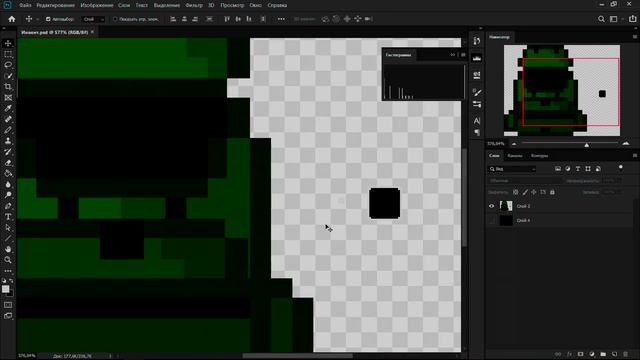Select the Path Selection tool
640x360 pixels.
tap(8, 228)
